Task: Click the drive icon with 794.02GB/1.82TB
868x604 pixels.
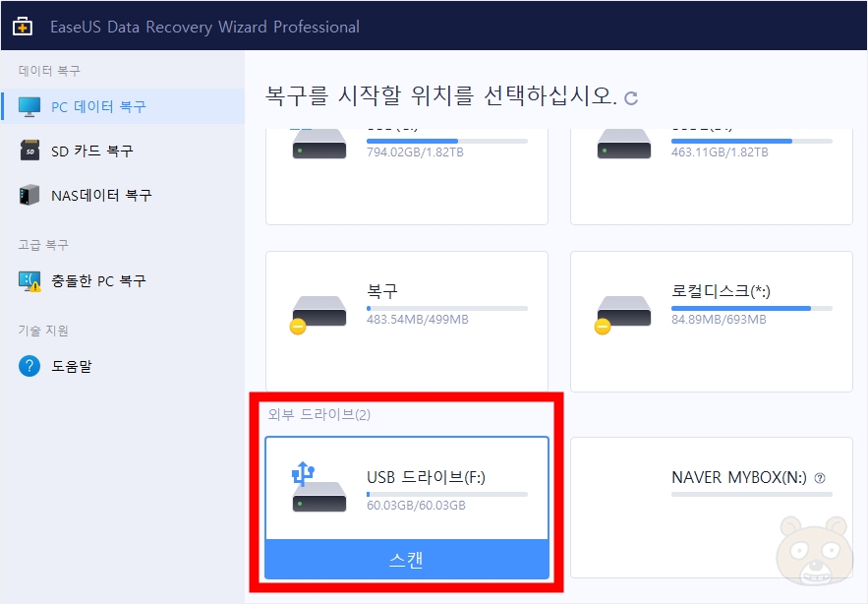Action: 319,144
